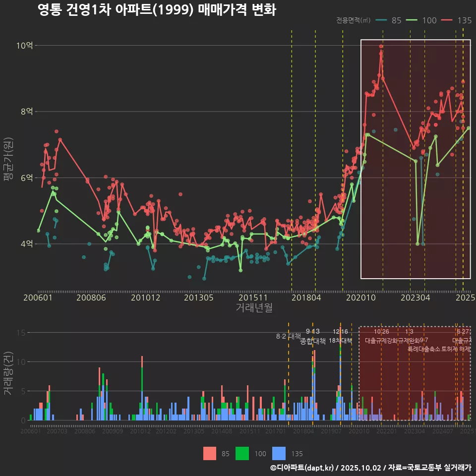
Task: Click the chart title 영통 건영1차 아파트
Action: click(x=157, y=9)
